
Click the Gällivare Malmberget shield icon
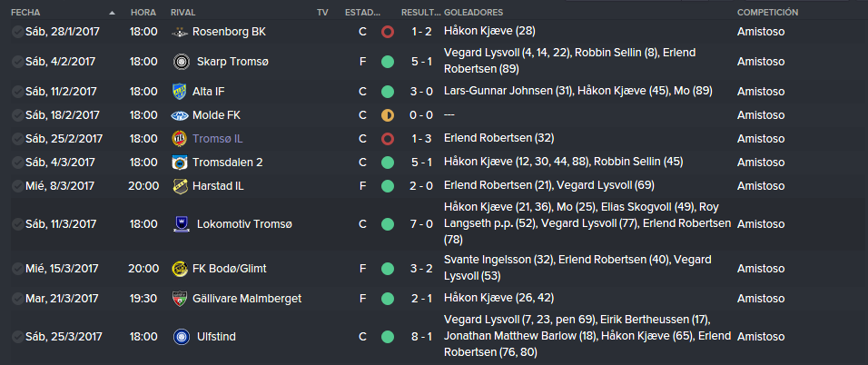point(180,299)
